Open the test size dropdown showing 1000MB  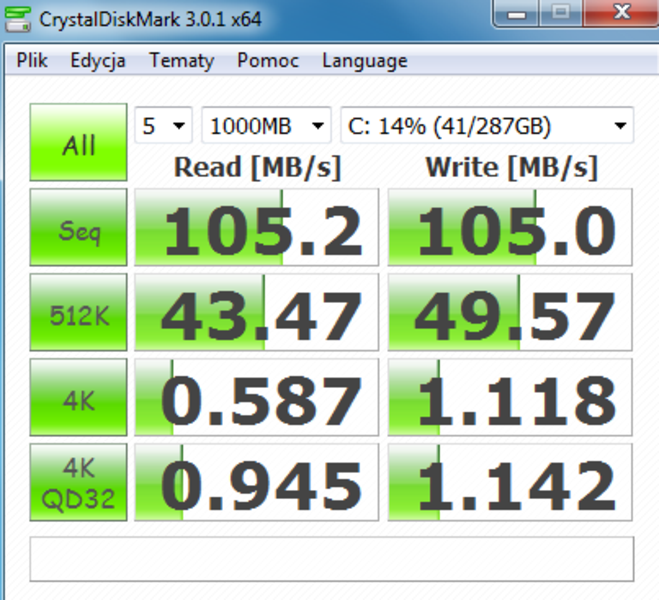[x=266, y=125]
